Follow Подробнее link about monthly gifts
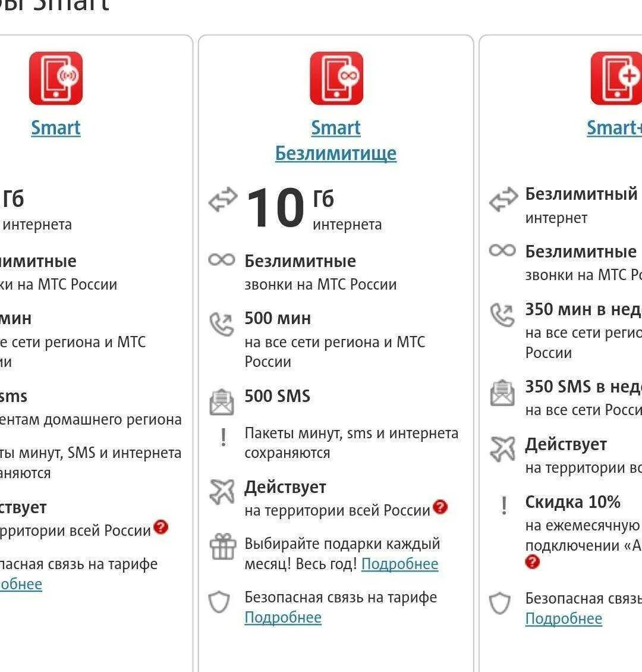 (399, 564)
